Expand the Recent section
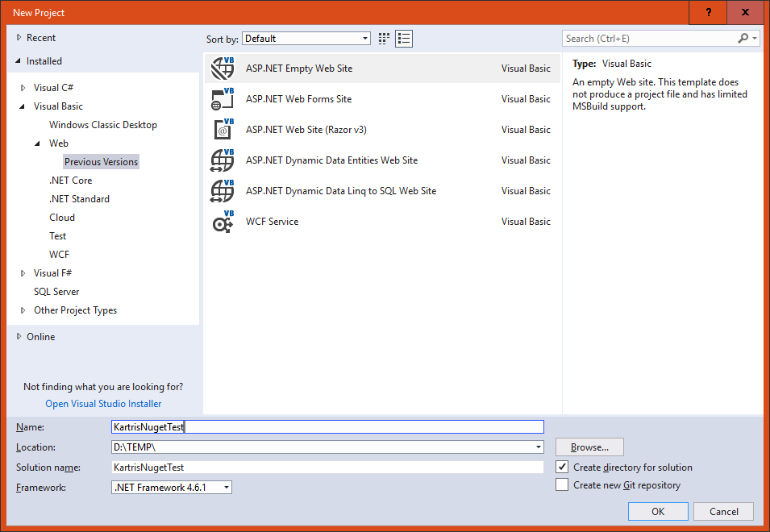770x532 pixels. pos(19,37)
